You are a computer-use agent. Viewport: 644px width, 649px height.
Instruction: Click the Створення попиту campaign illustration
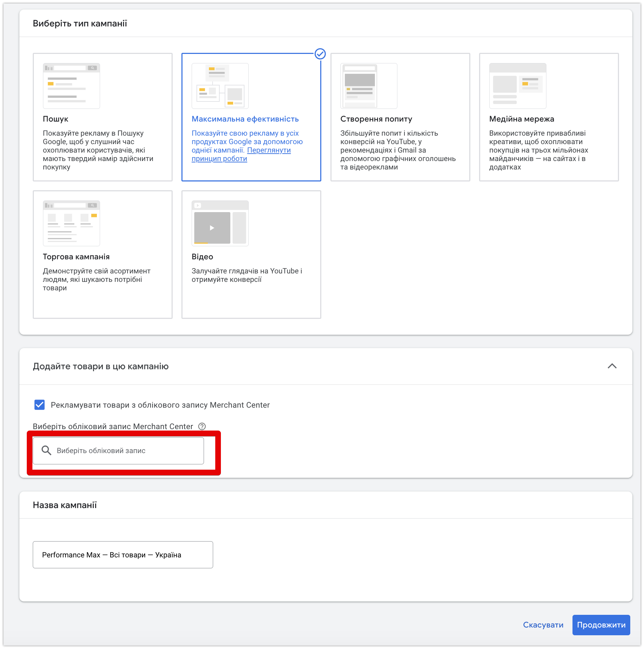[369, 86]
